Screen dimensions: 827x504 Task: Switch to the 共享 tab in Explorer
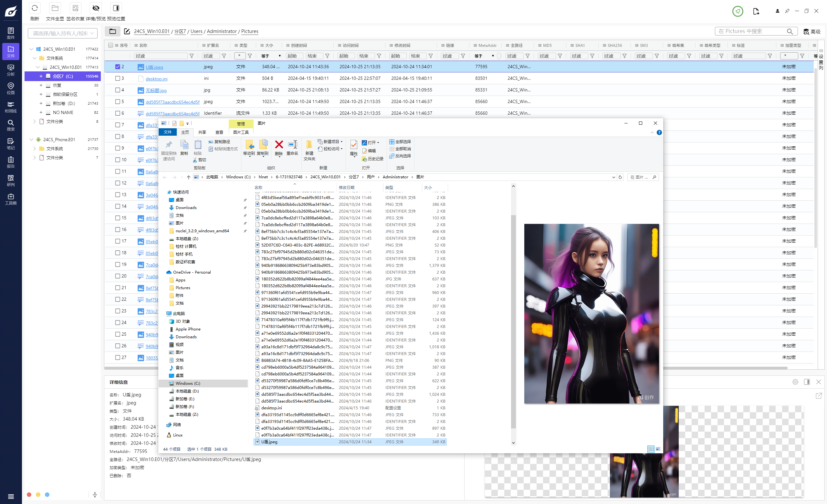(202, 132)
